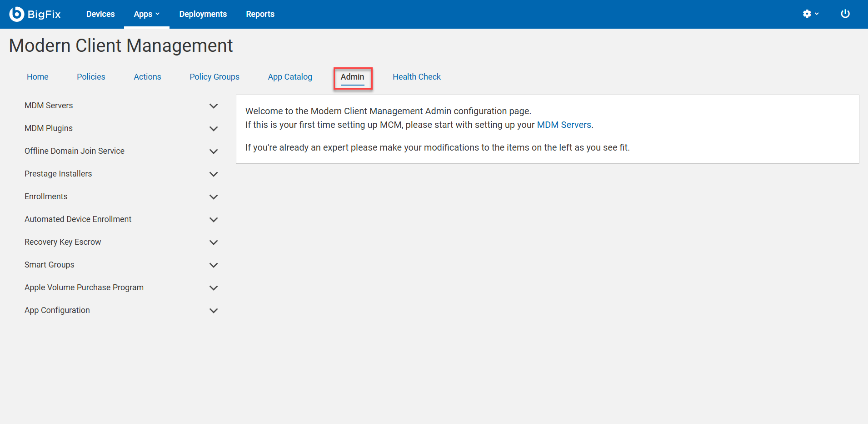Select Recovery Key Escrow label

coord(63,242)
